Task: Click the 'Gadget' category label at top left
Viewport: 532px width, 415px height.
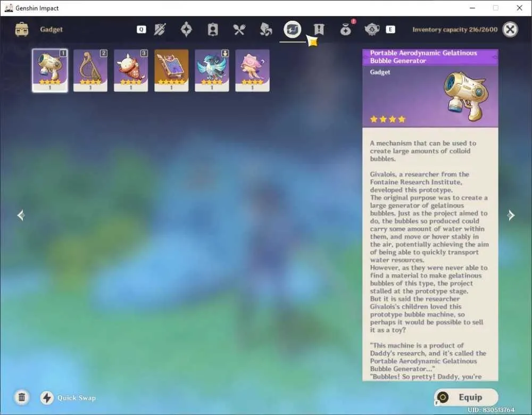Action: pyautogui.click(x=51, y=29)
